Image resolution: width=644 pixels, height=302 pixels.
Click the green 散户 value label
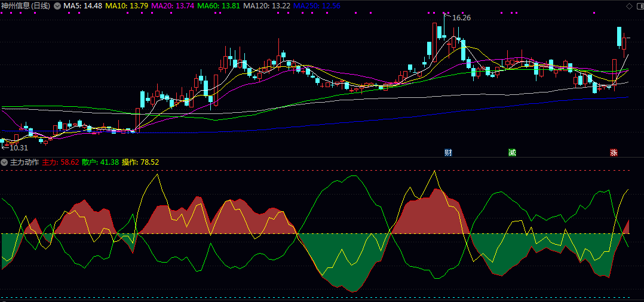point(100,162)
